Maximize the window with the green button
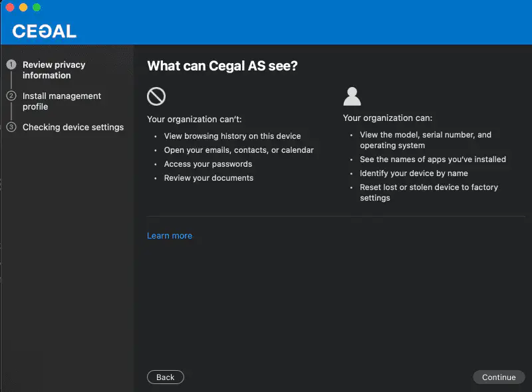Image resolution: width=532 pixels, height=392 pixels. pos(37,7)
